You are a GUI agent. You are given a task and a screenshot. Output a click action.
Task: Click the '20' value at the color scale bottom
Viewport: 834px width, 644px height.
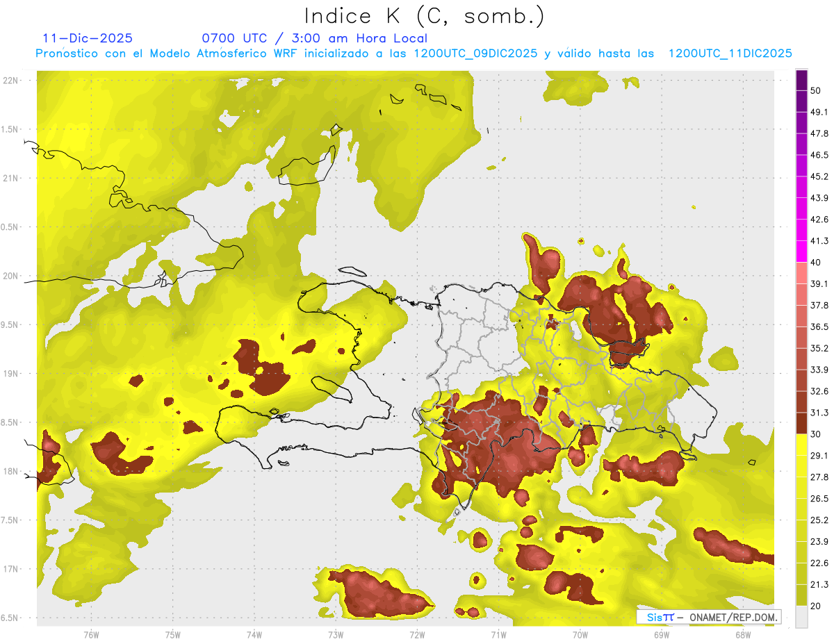coord(816,605)
